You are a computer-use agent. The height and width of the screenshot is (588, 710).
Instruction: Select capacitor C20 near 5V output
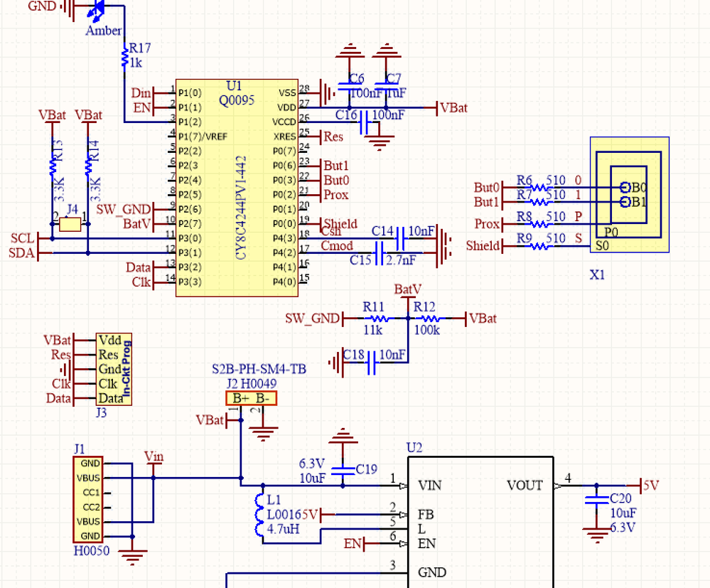(x=596, y=500)
